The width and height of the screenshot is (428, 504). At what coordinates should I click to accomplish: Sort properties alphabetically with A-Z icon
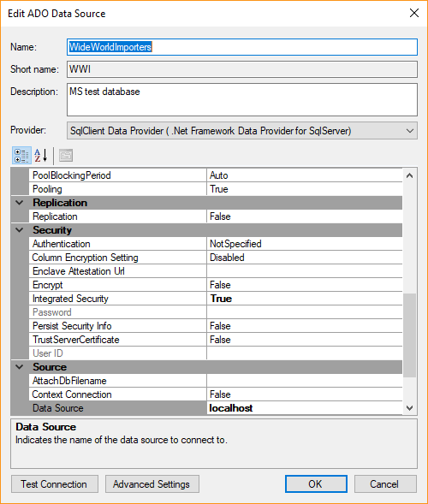pos(41,156)
